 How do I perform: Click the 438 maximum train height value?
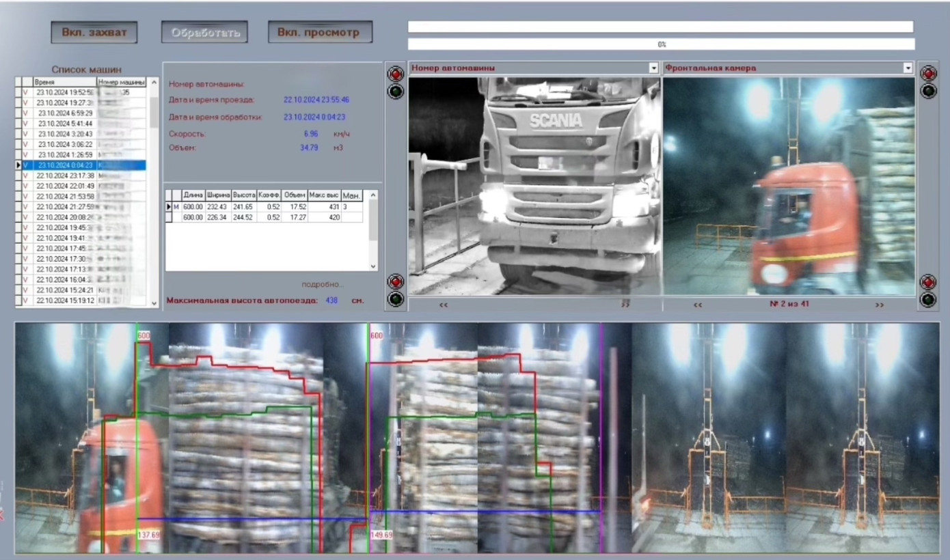[x=332, y=300]
